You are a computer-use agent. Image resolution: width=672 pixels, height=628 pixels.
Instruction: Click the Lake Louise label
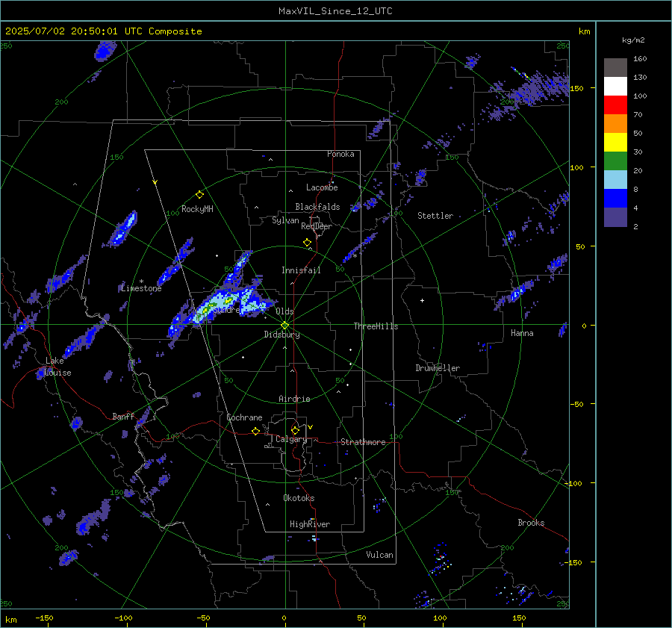tap(58, 367)
